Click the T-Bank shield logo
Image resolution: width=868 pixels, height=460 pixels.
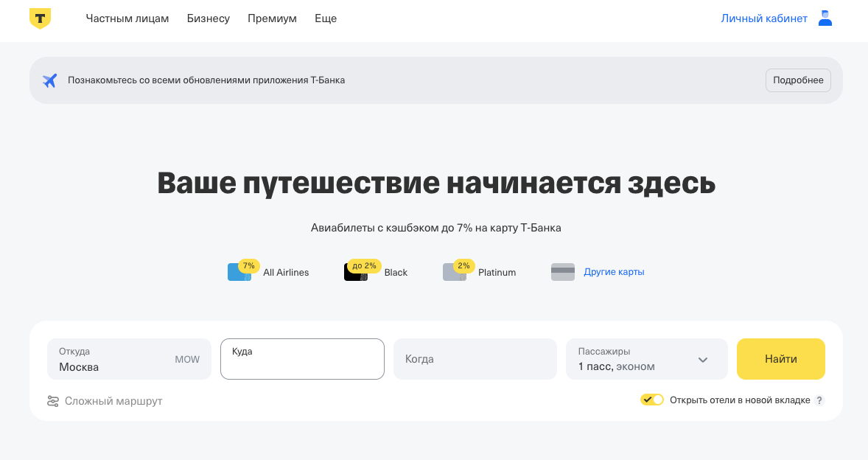tap(40, 18)
